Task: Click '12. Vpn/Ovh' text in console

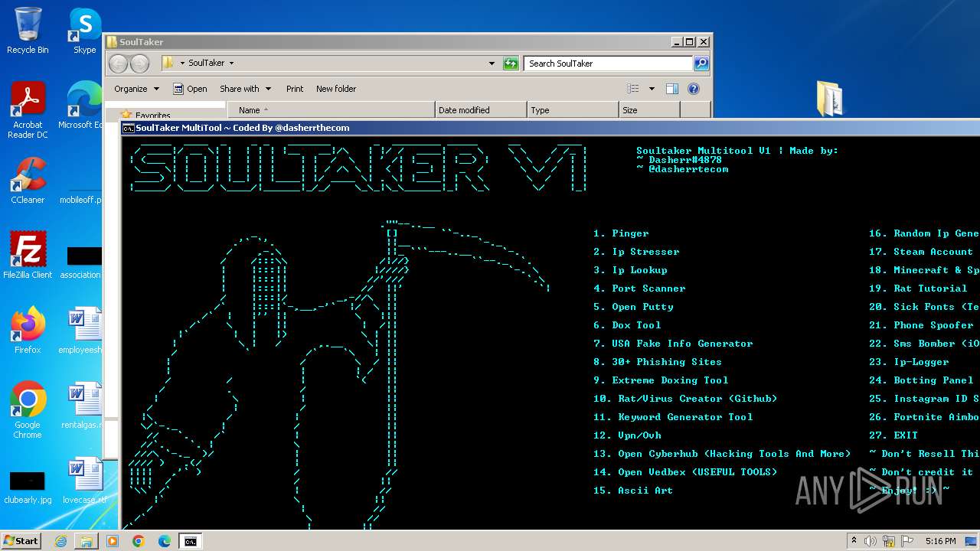Action: (627, 435)
